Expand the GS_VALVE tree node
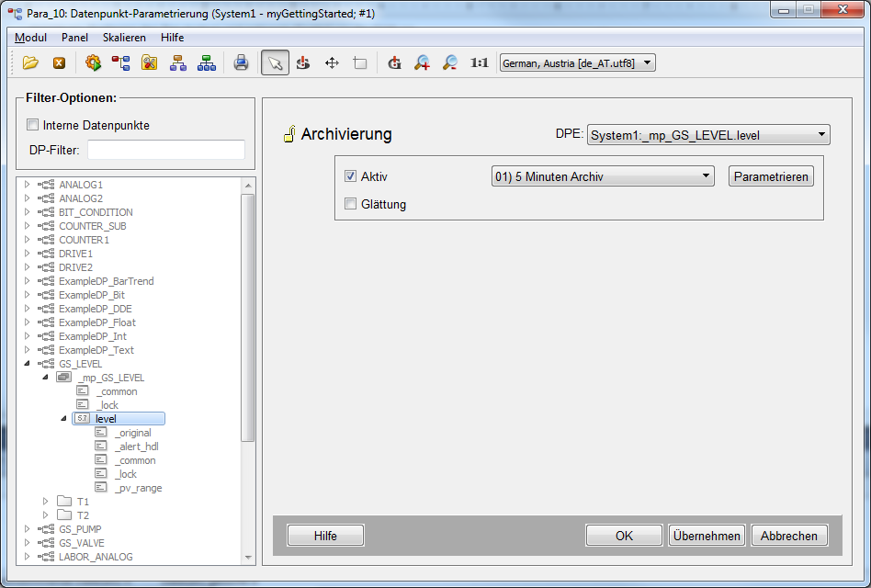The image size is (871, 588). click(27, 542)
